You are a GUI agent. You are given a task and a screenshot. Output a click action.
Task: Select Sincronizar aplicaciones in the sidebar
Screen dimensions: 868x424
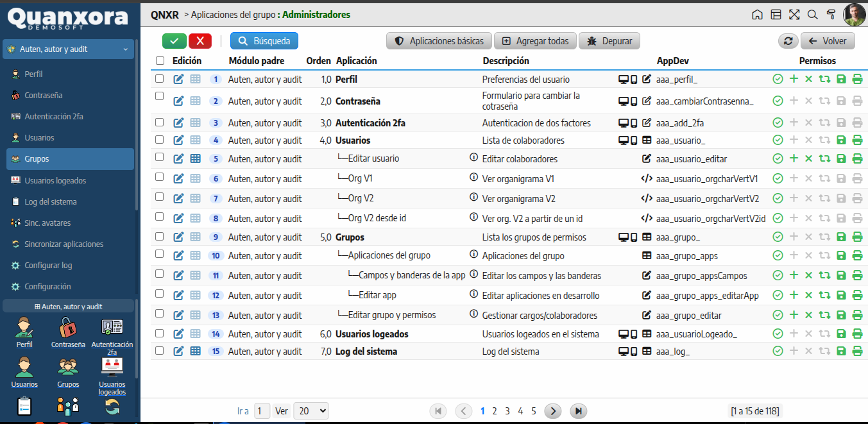(x=64, y=244)
